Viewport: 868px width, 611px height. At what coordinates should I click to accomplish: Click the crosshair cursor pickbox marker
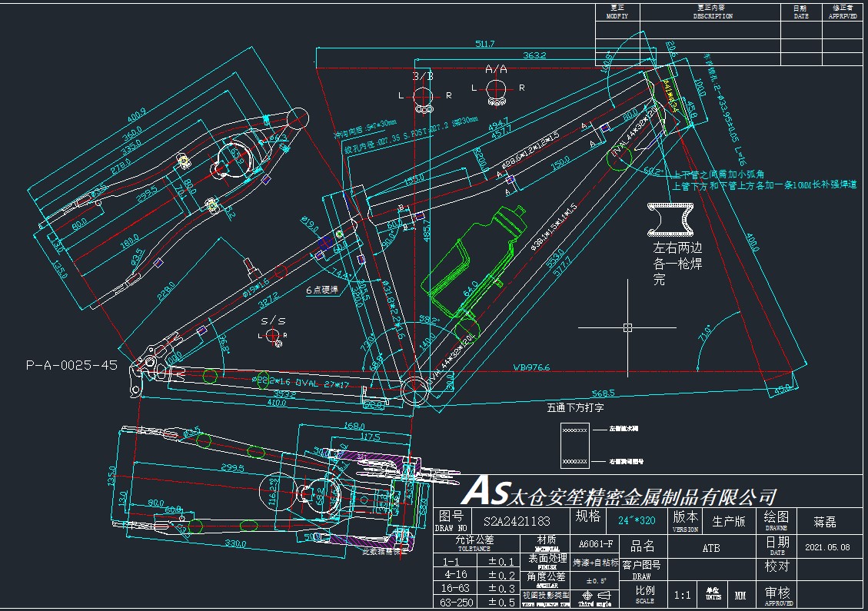(627, 327)
